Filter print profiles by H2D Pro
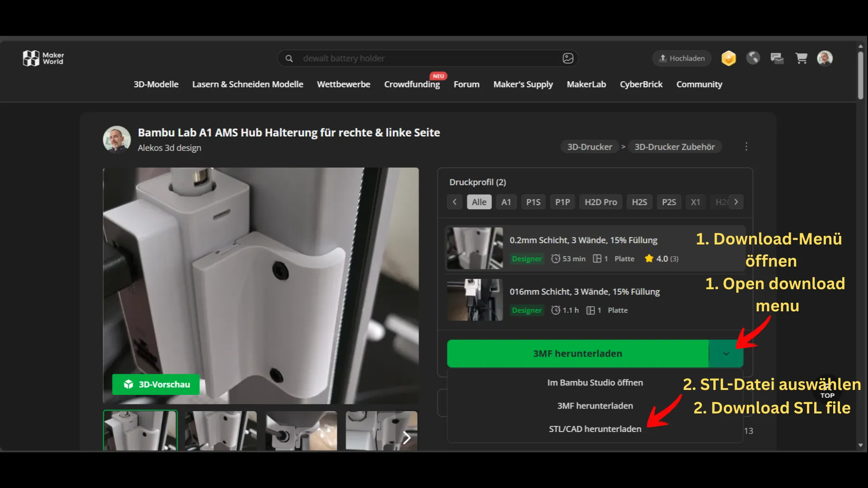Image resolution: width=868 pixels, height=488 pixels. point(601,202)
